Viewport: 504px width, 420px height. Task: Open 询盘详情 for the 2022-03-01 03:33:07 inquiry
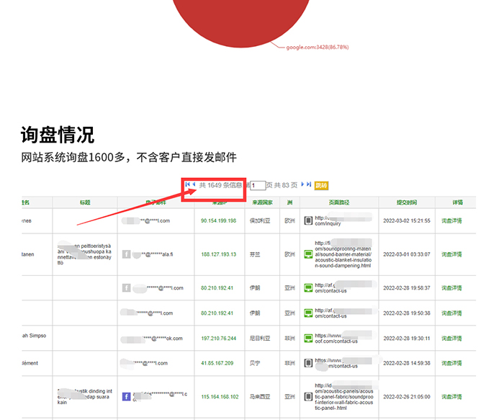451,254
